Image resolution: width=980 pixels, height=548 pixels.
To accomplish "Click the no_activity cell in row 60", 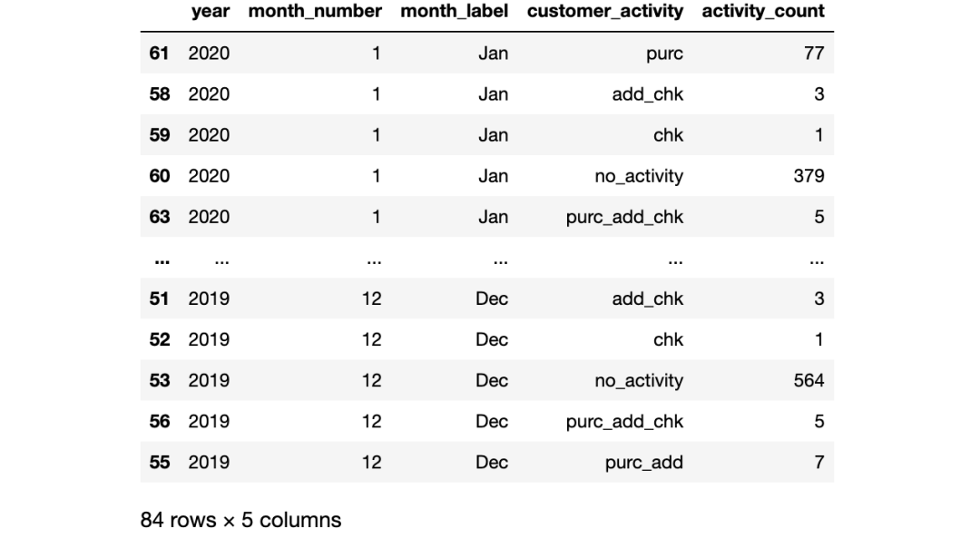I will (639, 177).
